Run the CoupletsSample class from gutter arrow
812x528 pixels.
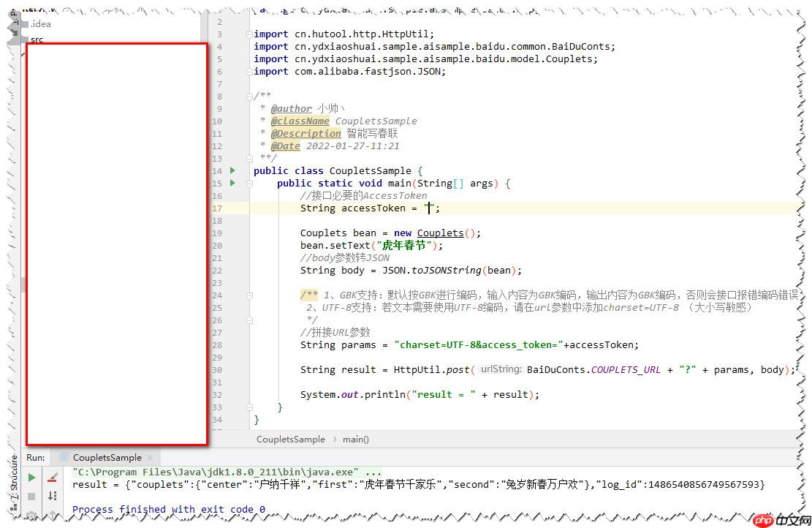(x=232, y=170)
